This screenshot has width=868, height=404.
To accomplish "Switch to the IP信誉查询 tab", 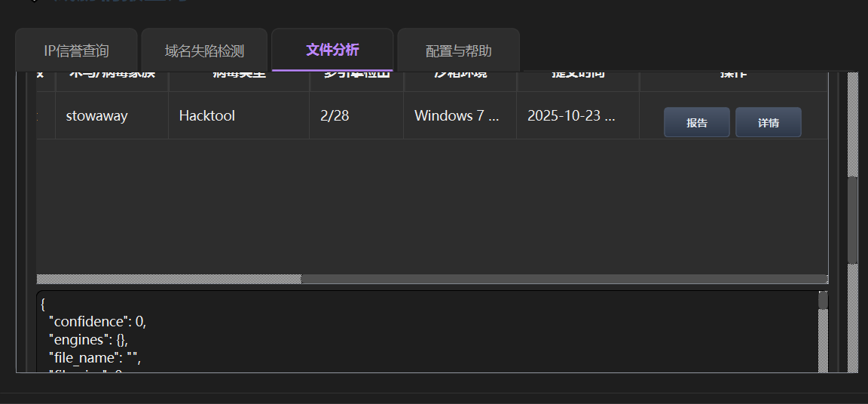I will point(76,50).
